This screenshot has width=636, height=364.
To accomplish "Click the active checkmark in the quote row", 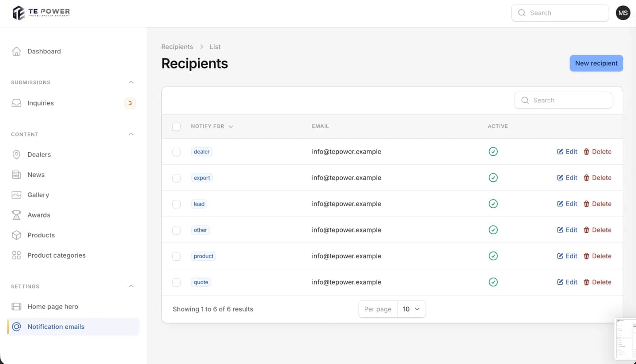I will coord(493,282).
